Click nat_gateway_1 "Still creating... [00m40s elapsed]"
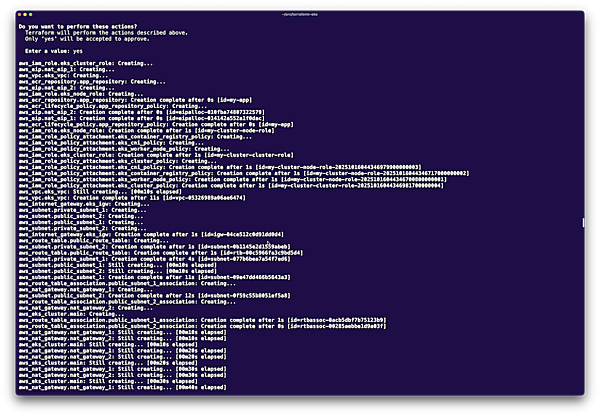Screen dimensions: 600x416 (x=122, y=388)
